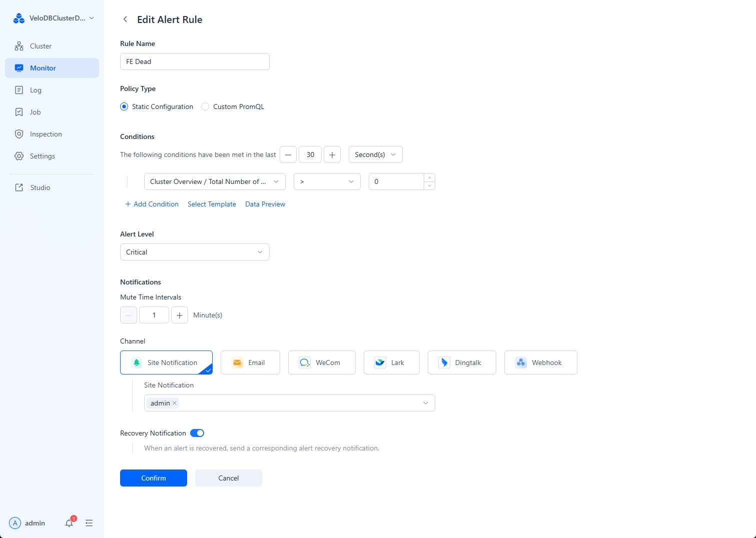This screenshot has width=756, height=538.
Task: Enable the Email channel
Action: [250, 362]
